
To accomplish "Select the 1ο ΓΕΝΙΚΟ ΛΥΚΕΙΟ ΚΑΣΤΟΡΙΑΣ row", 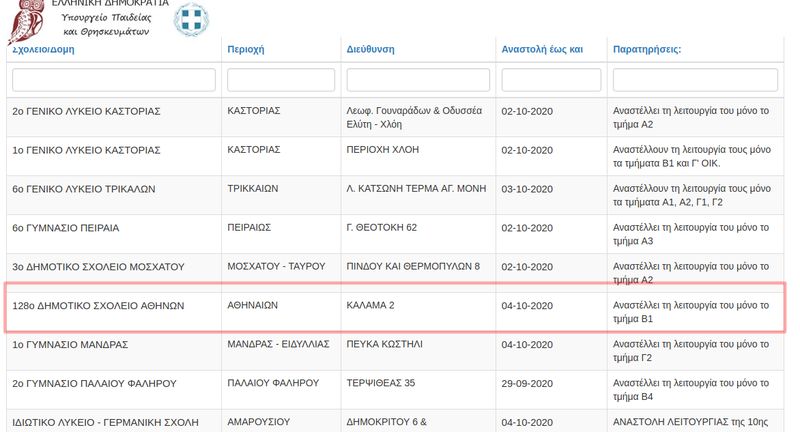I will tap(86, 150).
